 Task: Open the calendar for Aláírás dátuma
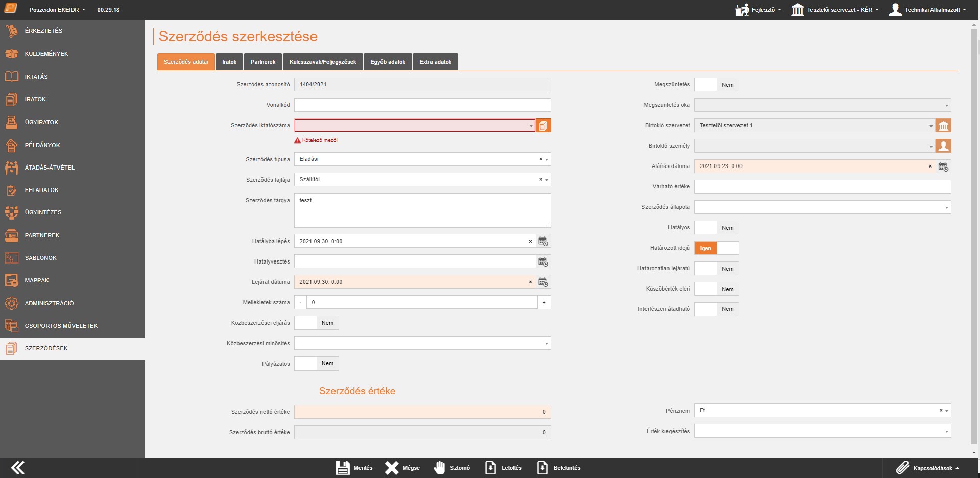[x=943, y=166]
